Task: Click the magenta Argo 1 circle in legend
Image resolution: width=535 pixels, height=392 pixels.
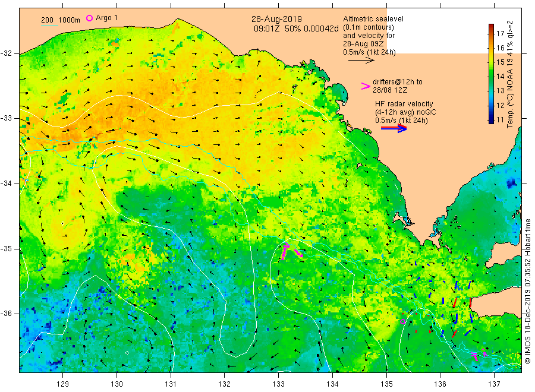Action: (x=89, y=18)
